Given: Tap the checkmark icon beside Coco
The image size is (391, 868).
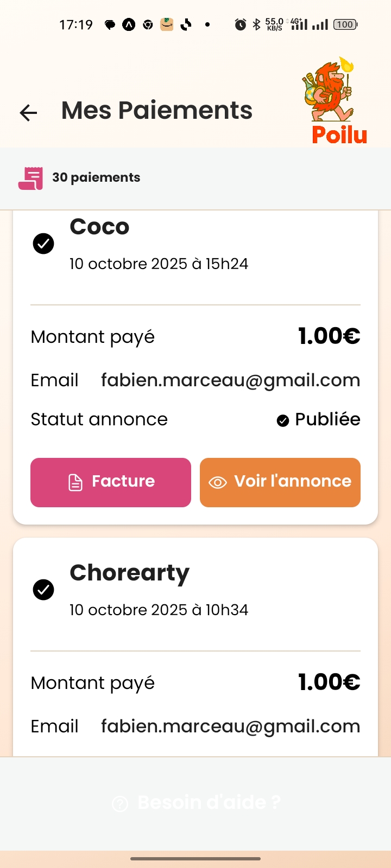Looking at the screenshot, I should 43,244.
